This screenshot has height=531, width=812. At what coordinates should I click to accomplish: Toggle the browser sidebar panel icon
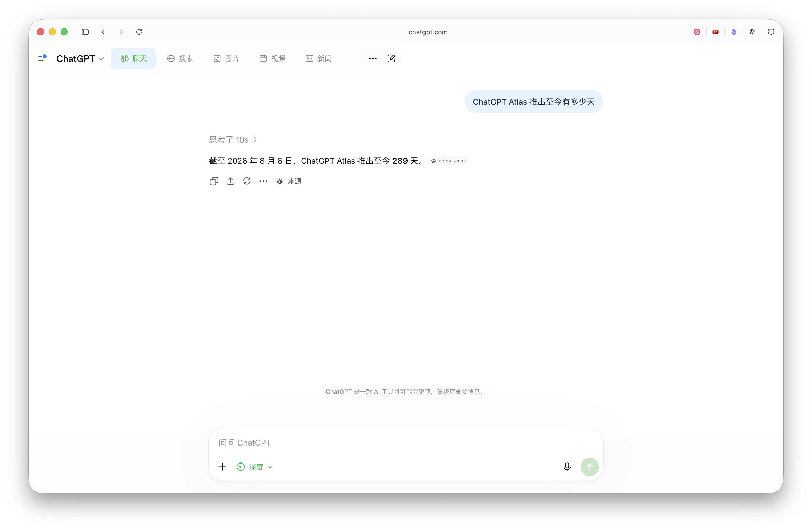click(85, 32)
